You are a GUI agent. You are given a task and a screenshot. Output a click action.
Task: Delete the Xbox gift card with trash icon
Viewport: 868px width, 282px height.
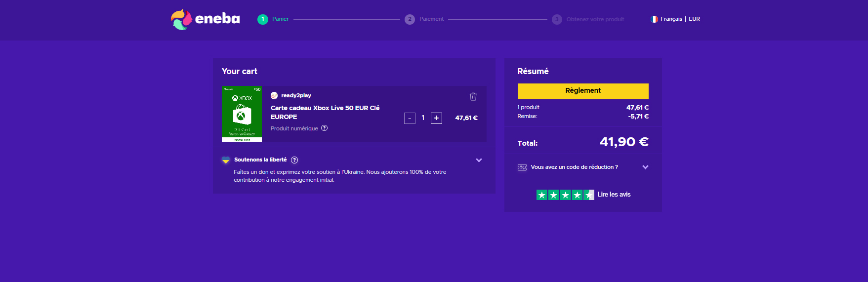point(473,96)
